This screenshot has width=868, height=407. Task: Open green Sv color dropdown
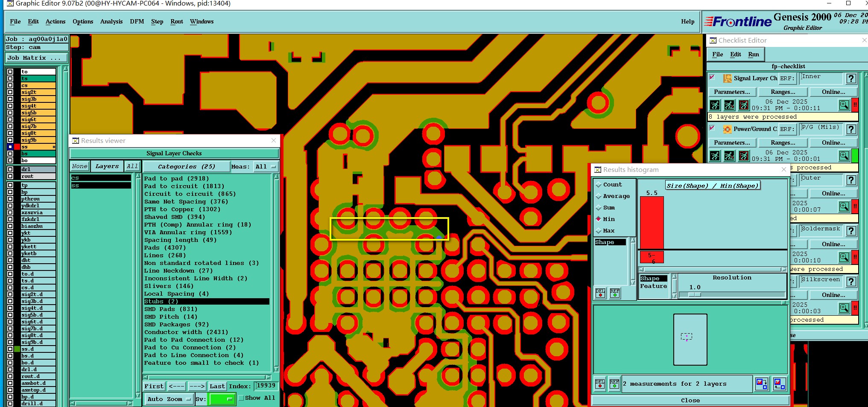(x=222, y=399)
